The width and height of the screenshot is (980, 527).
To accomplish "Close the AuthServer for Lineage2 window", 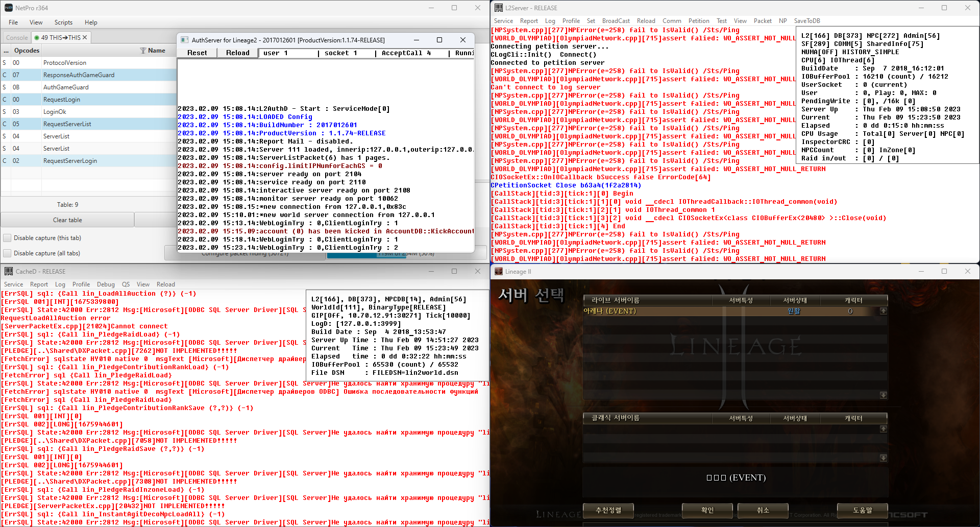I will 463,40.
